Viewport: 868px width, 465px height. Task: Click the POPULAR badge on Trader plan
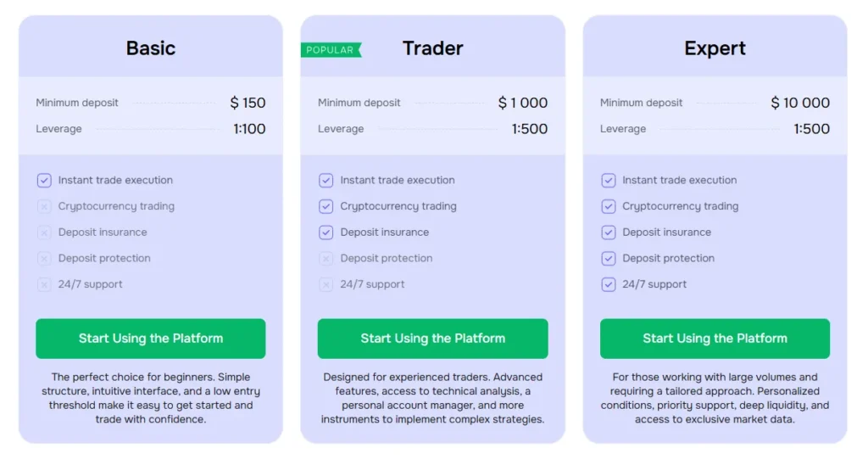tap(331, 50)
